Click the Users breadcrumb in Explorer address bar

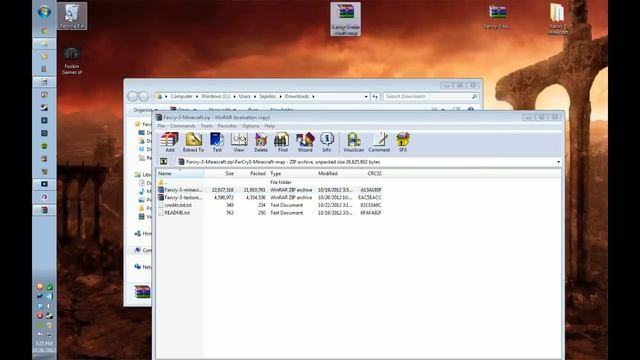(x=244, y=96)
